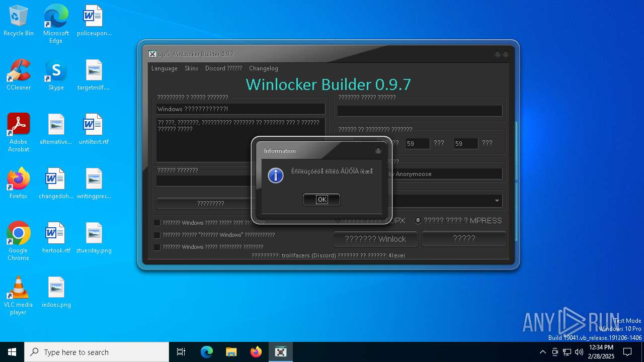This screenshot has height=362, width=644.
Task: Open Recycle Bin desktop icon
Action: (x=19, y=21)
